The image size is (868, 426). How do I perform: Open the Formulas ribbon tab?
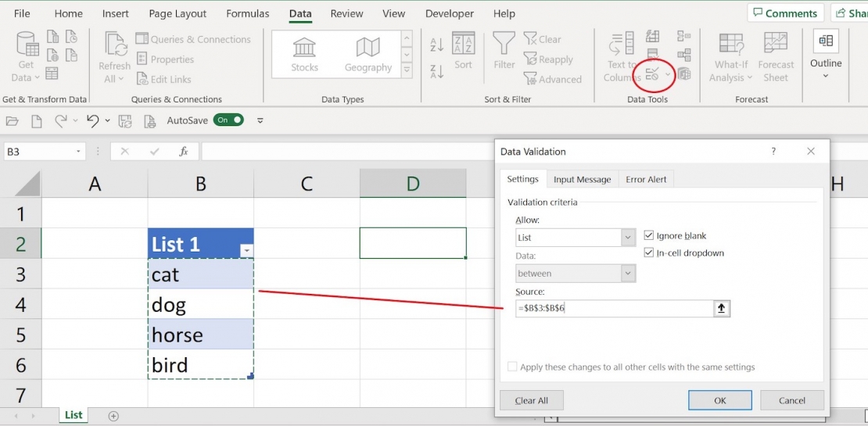247,13
